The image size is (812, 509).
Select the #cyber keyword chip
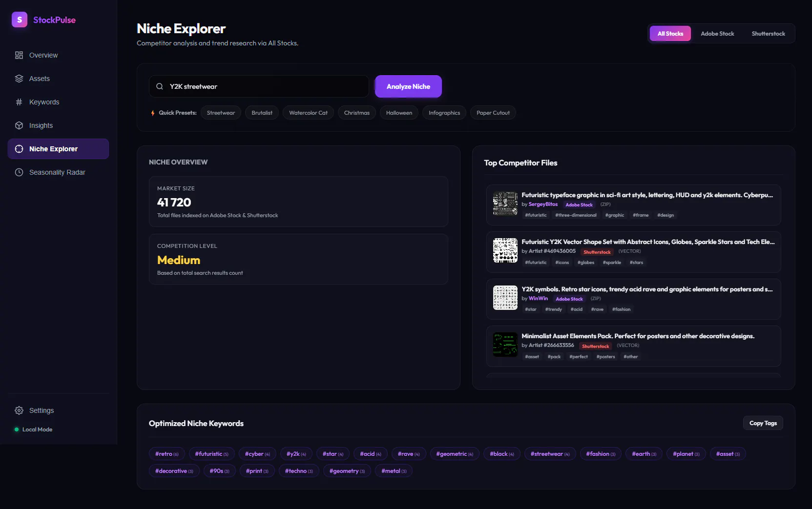pos(257,454)
